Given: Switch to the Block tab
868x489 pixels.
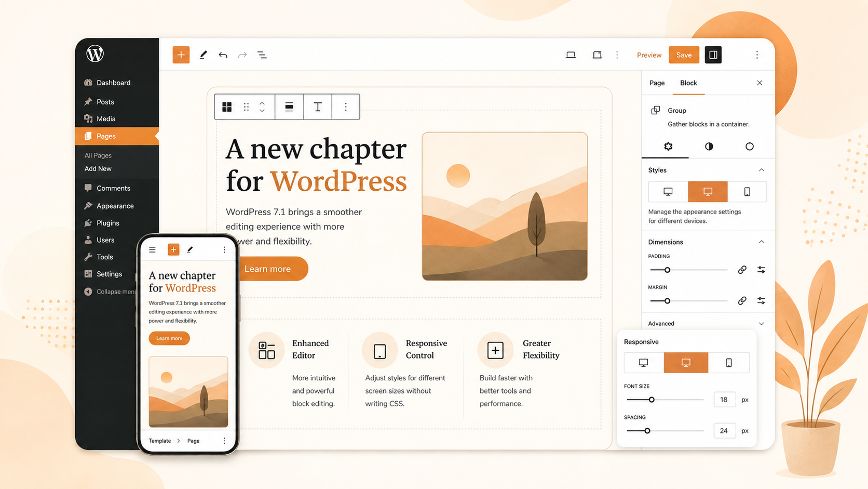Looking at the screenshot, I should pos(688,83).
